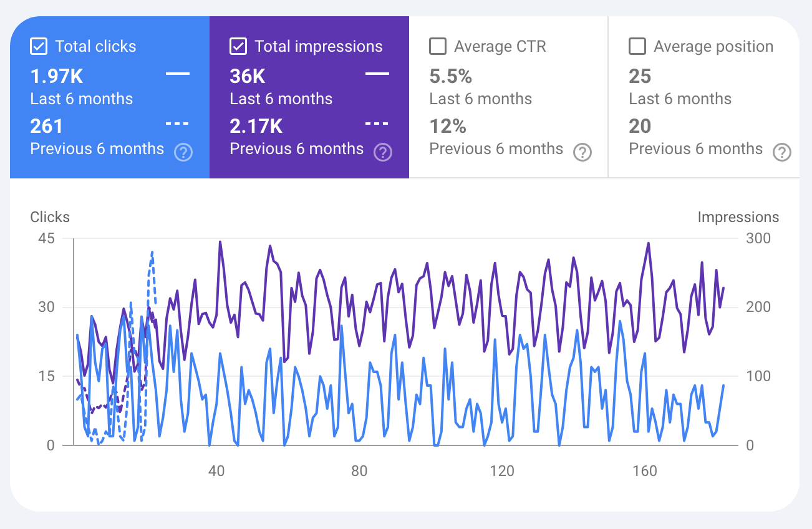Click dashed line legend beside 261
Screen dimensions: 812x529
[x=178, y=124]
